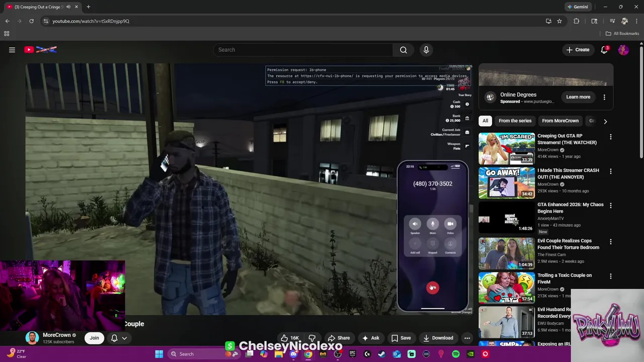Viewport: 644px width, 362px height.
Task: Save video to a playlist
Action: (x=401, y=338)
